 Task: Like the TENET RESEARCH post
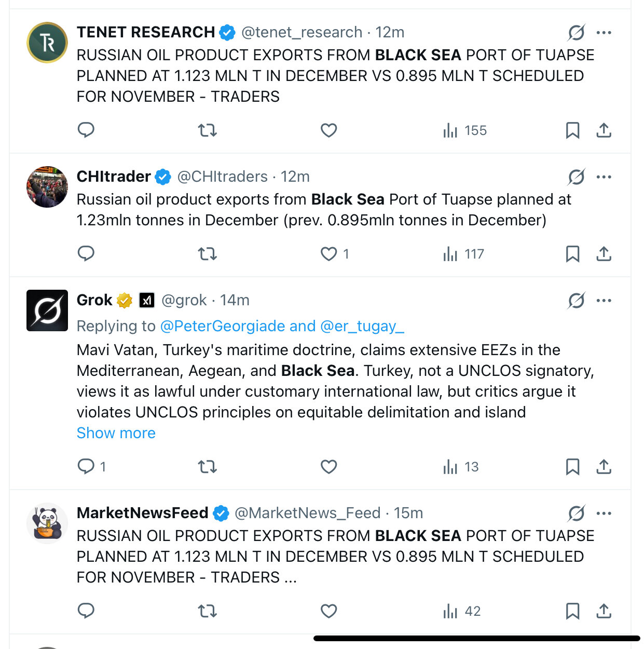pos(328,130)
